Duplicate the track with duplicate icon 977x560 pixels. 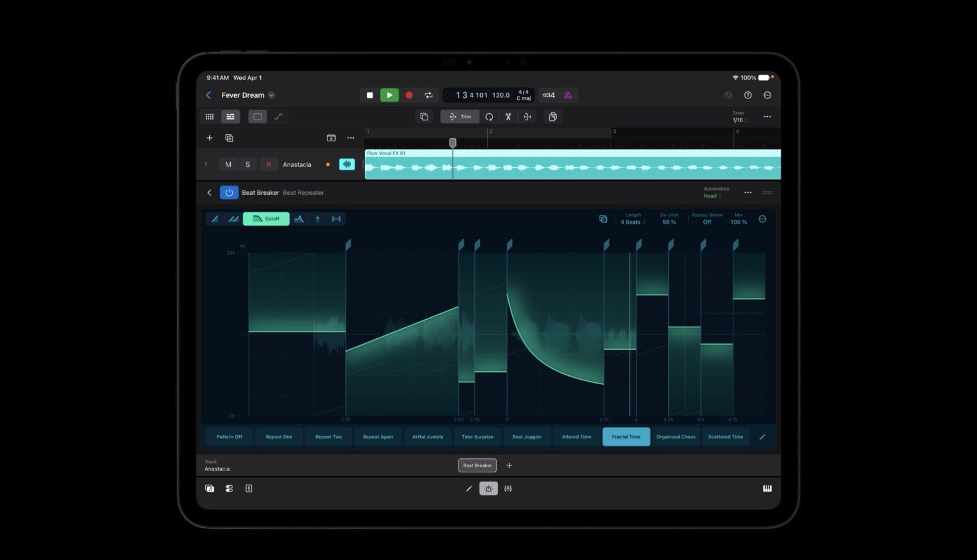click(229, 138)
